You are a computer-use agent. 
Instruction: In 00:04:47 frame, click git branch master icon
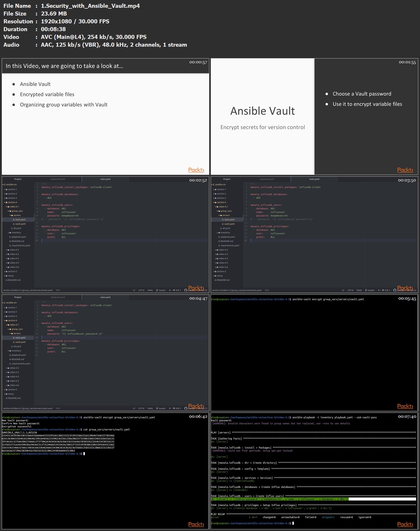click(157, 409)
